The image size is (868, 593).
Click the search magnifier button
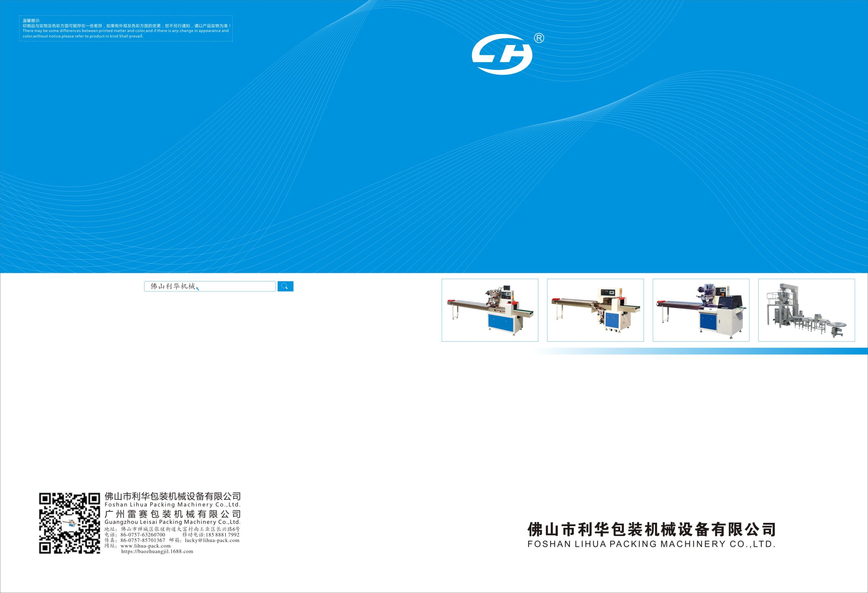pos(285,286)
